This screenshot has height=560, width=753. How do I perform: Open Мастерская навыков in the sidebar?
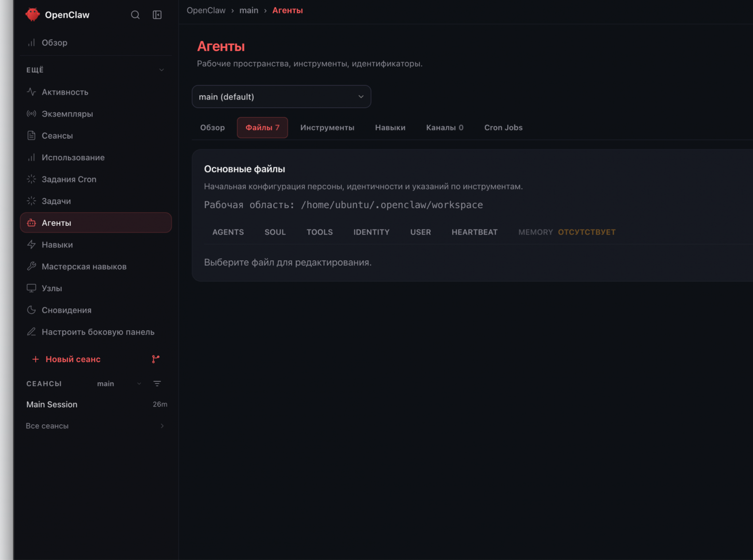(96, 266)
